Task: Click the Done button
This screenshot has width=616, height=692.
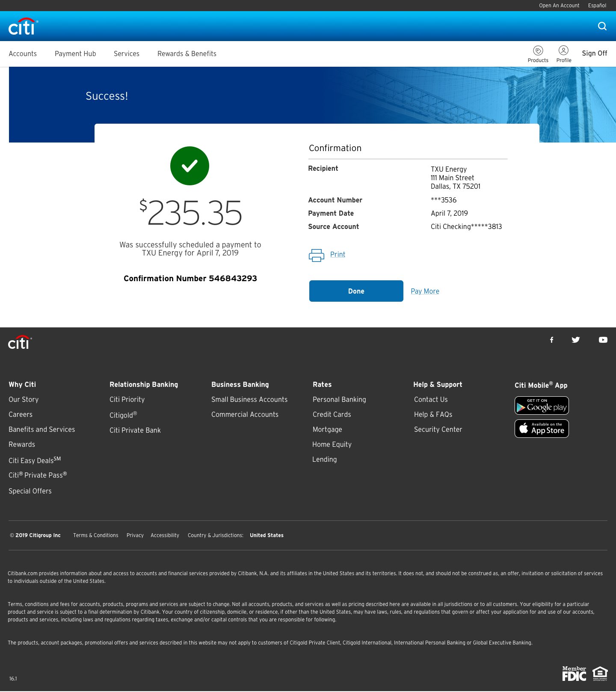Action: coord(356,291)
